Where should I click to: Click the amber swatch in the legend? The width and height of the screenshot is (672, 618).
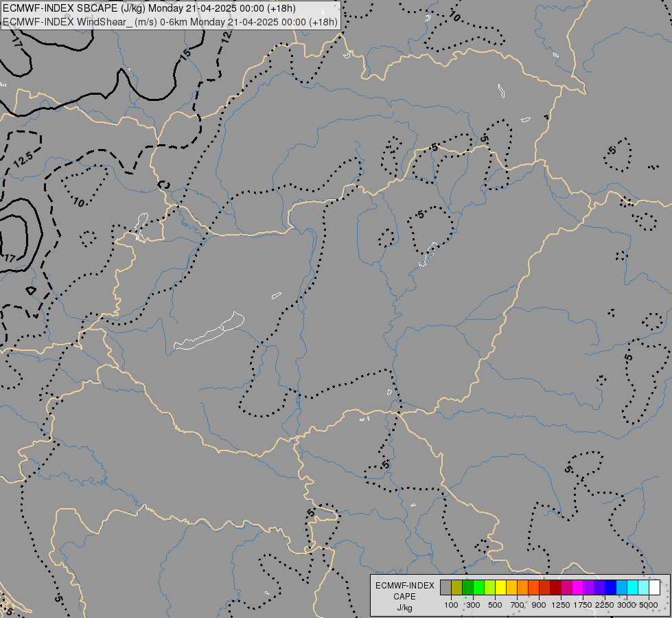point(511,587)
